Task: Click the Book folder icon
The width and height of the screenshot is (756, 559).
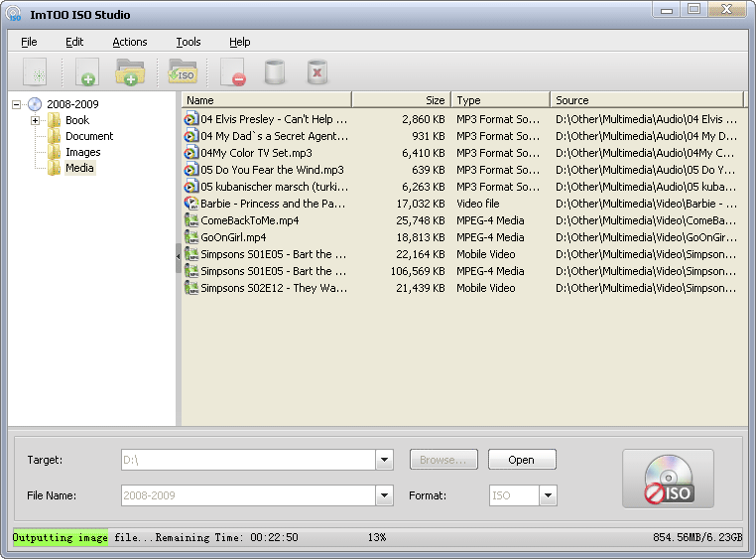Action: (54, 120)
